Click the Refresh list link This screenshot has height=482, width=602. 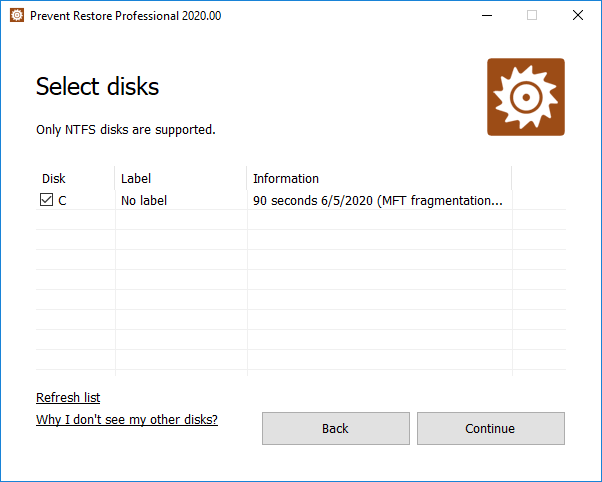pyautogui.click(x=68, y=397)
